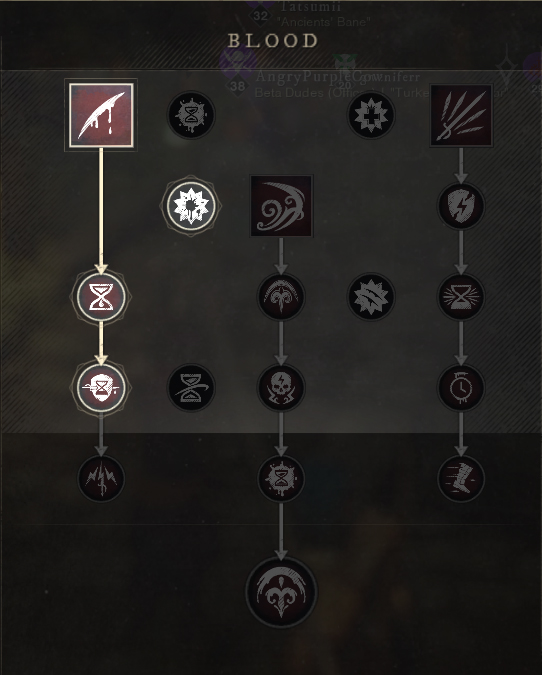Click the starburst plus-sign passive node

tap(371, 115)
